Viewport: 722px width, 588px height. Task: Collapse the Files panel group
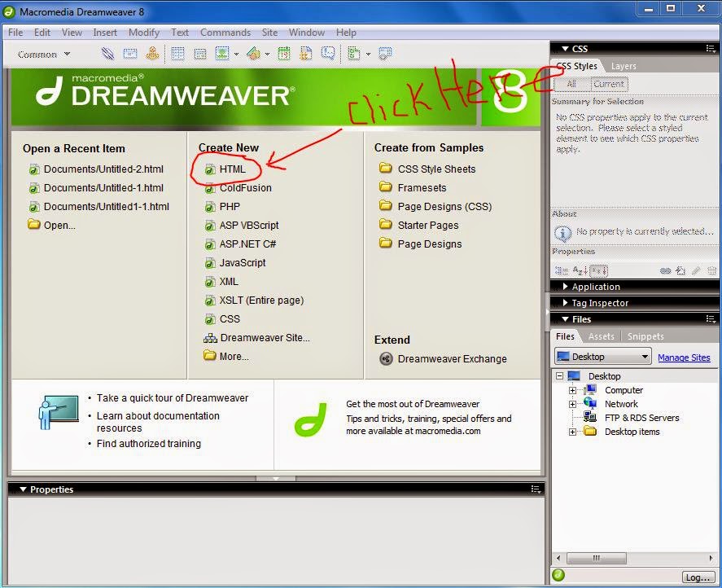[x=566, y=319]
